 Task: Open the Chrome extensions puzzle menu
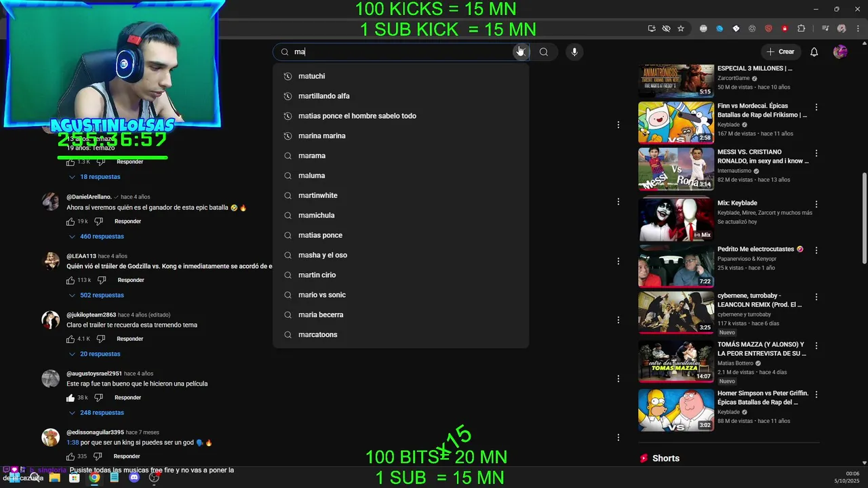(x=802, y=28)
